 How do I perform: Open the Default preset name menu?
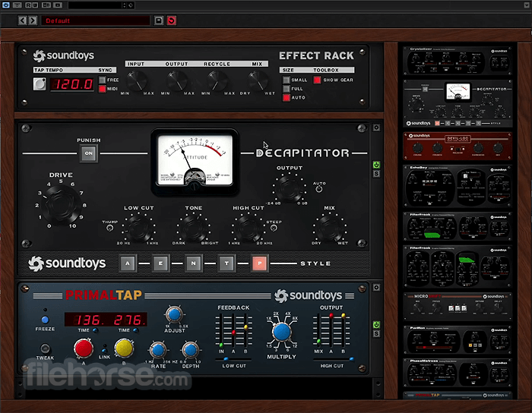click(95, 20)
